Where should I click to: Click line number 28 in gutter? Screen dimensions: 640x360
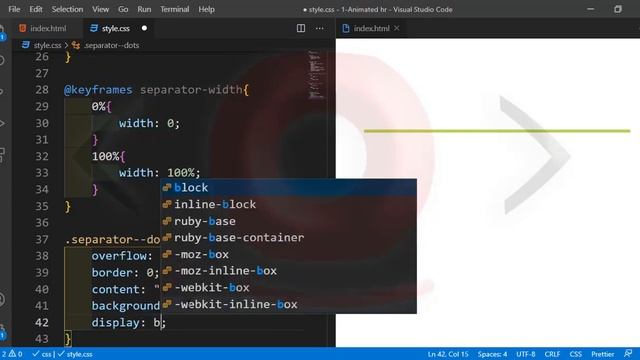42,90
